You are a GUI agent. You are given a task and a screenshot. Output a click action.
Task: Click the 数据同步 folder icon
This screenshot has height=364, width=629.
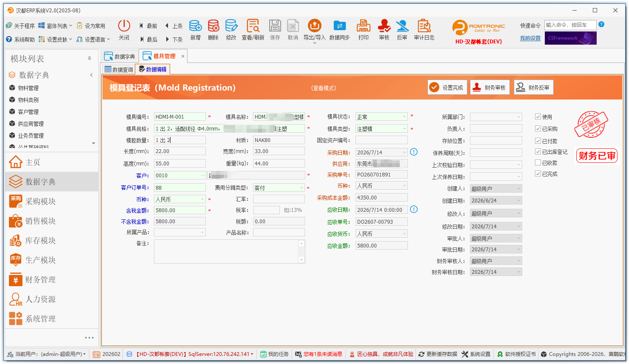pos(339,26)
